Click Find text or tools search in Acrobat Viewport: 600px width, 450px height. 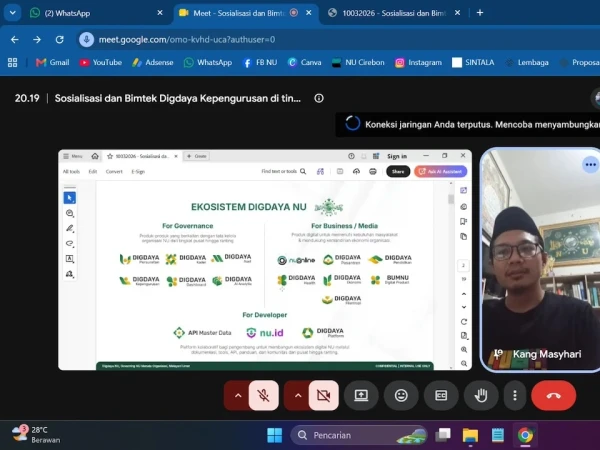[x=284, y=171]
